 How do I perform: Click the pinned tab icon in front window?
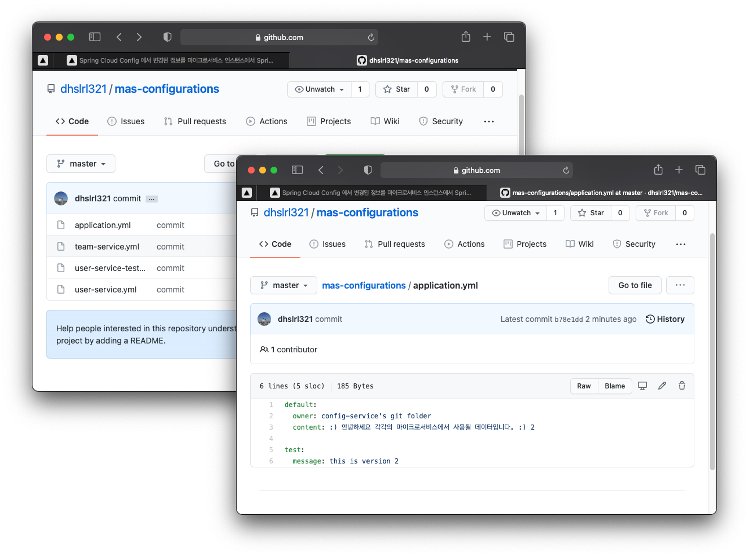(x=247, y=193)
